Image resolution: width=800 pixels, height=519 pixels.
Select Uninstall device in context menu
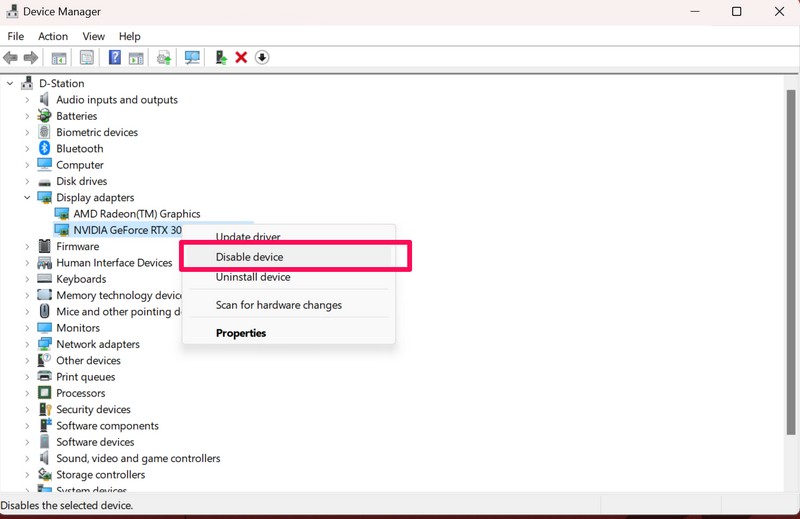pos(253,277)
